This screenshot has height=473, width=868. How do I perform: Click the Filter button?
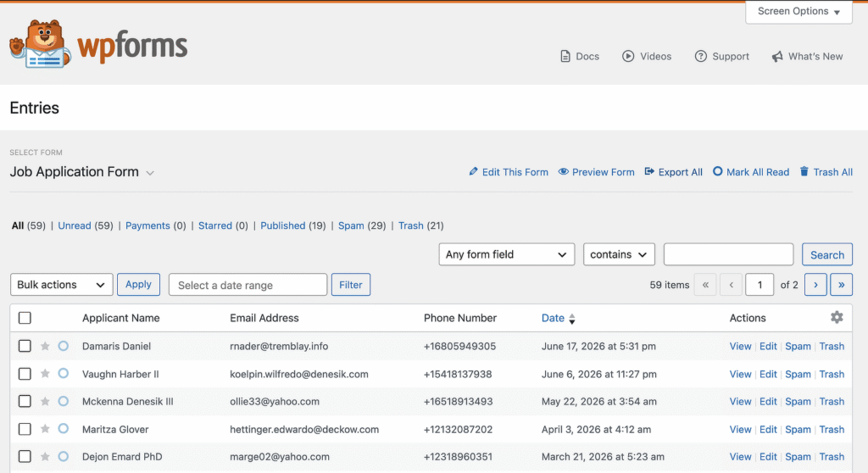[x=350, y=285]
